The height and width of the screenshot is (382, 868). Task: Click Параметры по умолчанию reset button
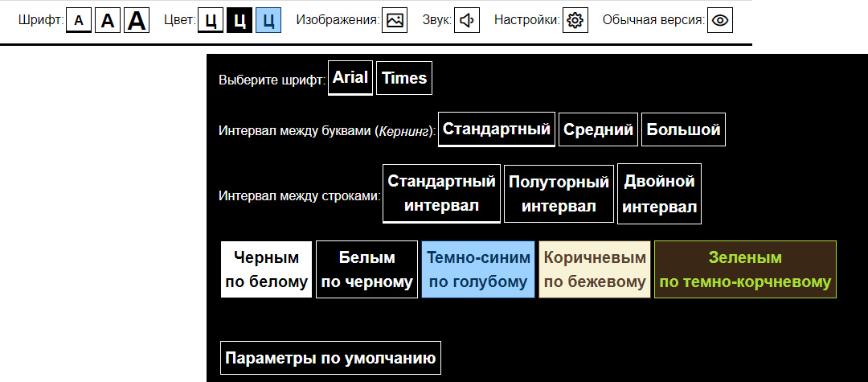331,358
